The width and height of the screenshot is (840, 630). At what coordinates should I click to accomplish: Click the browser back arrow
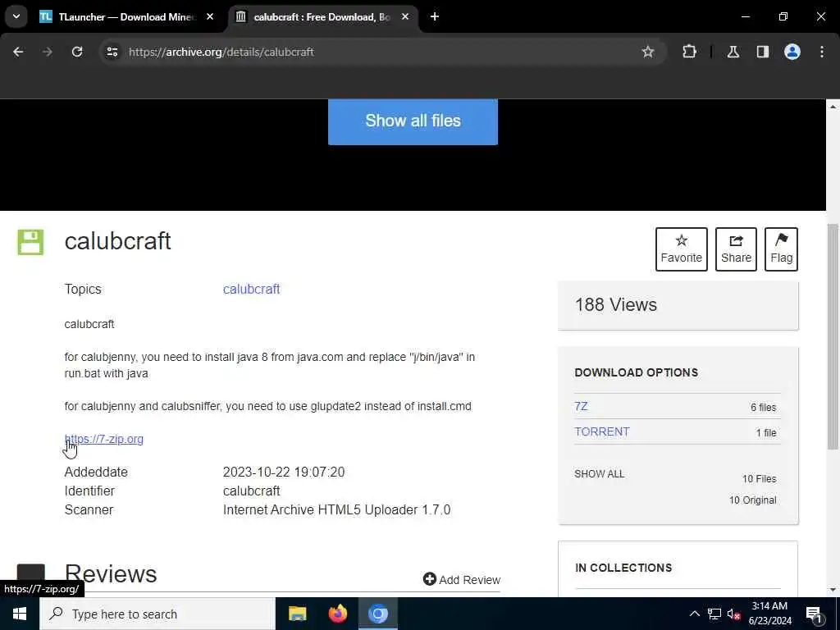[x=18, y=52]
